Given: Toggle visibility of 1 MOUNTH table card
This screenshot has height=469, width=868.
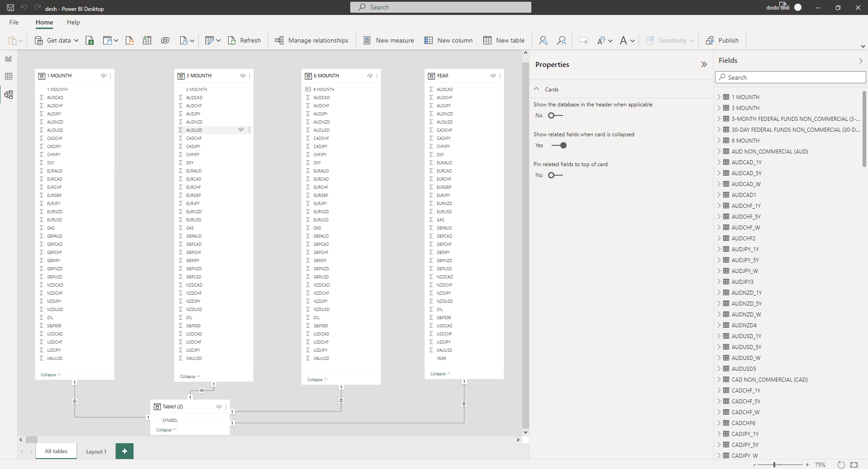Looking at the screenshot, I should [x=103, y=76].
